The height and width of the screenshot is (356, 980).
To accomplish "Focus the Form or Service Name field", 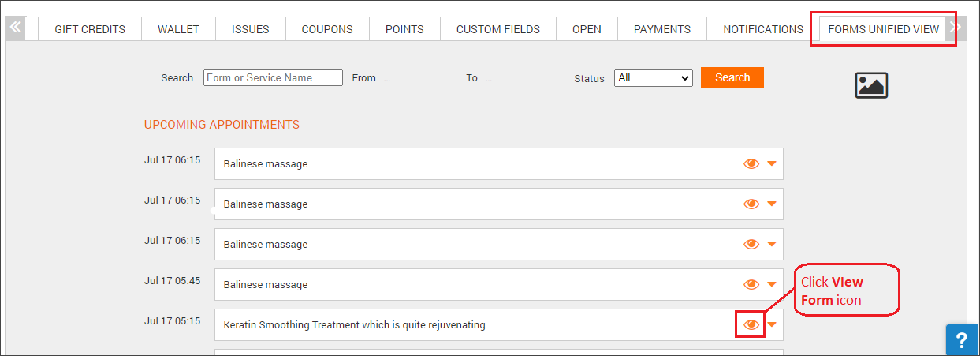I will pos(274,77).
